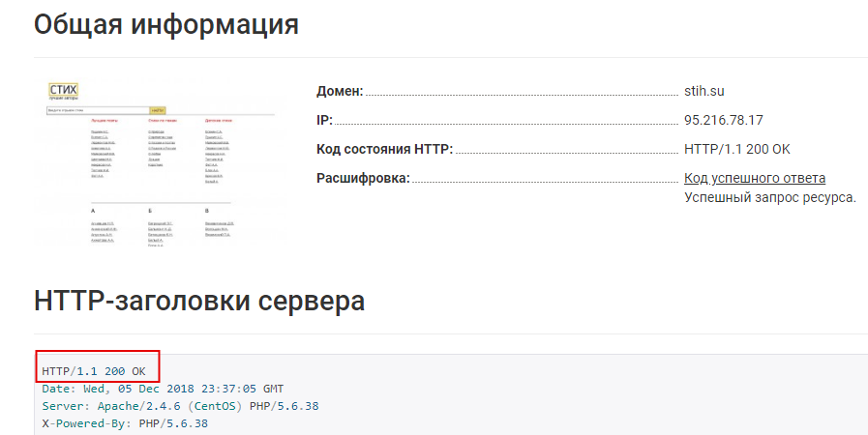Click the yellow search button in the preview
Viewport: 868px width, 435px height.
158,110
